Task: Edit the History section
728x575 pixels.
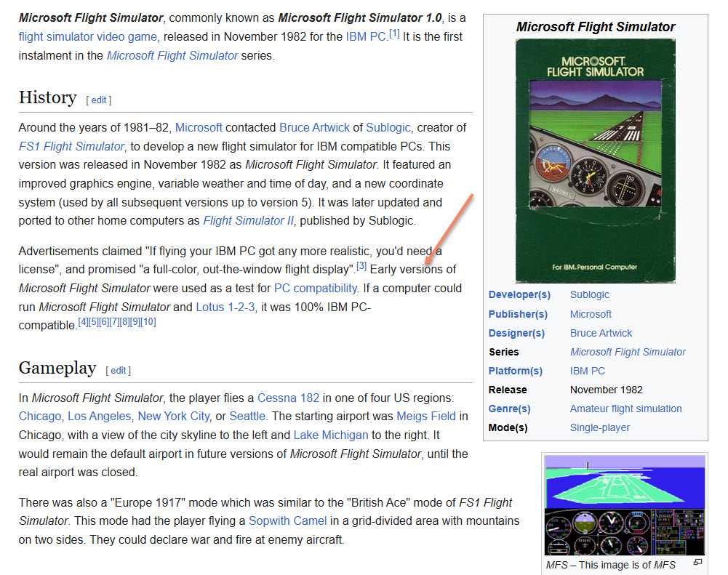Action: click(99, 100)
